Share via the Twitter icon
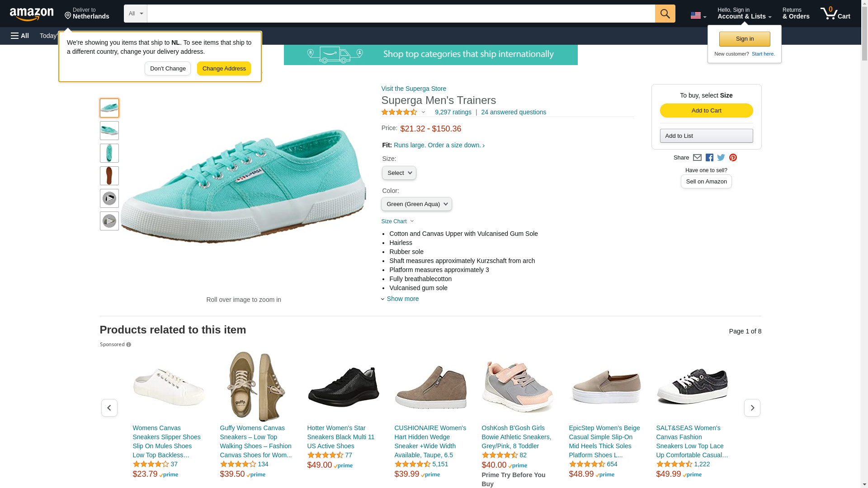 [721, 158]
